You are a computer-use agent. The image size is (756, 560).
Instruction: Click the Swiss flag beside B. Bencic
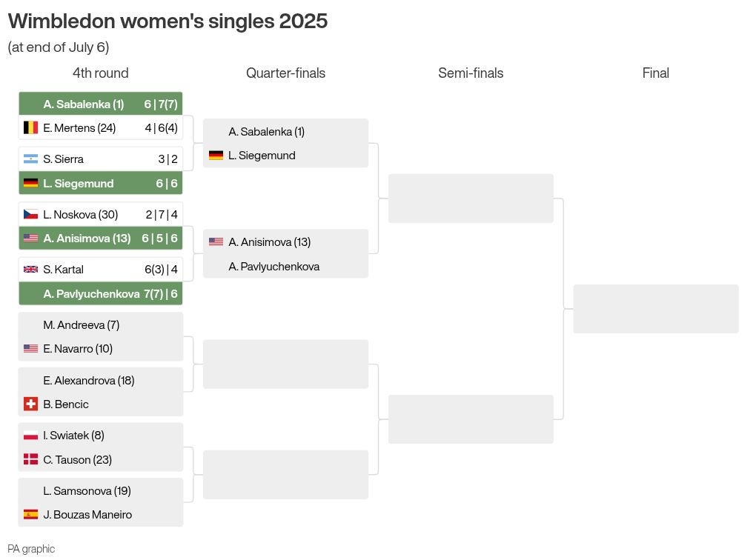30,404
